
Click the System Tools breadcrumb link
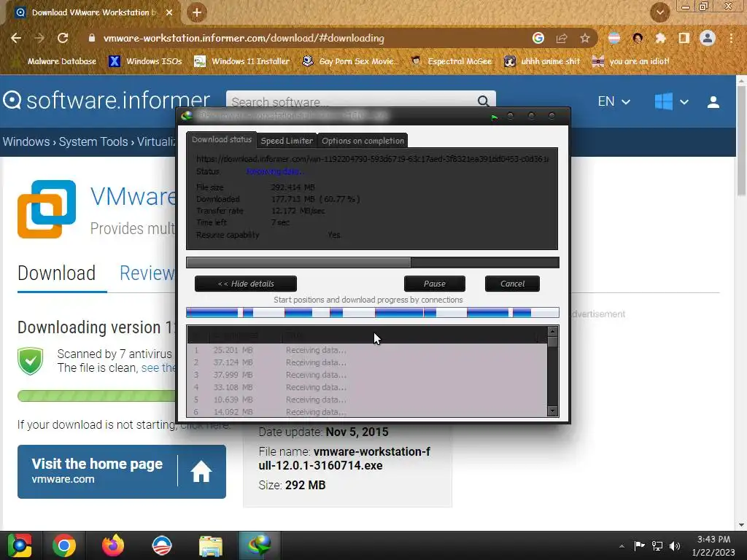tap(93, 141)
